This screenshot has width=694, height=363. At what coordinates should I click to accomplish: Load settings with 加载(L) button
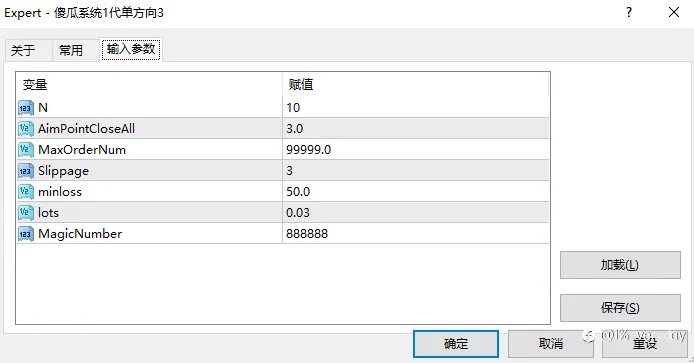620,265
